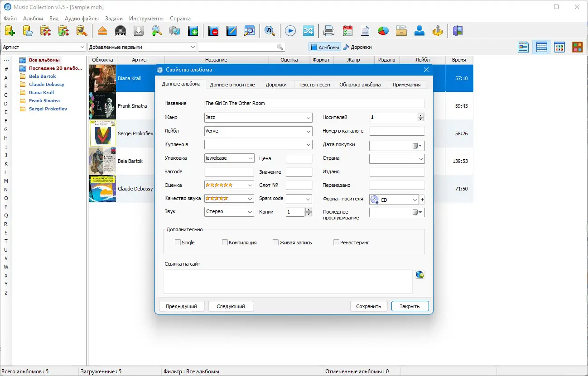Click the Следующий button

point(231,306)
